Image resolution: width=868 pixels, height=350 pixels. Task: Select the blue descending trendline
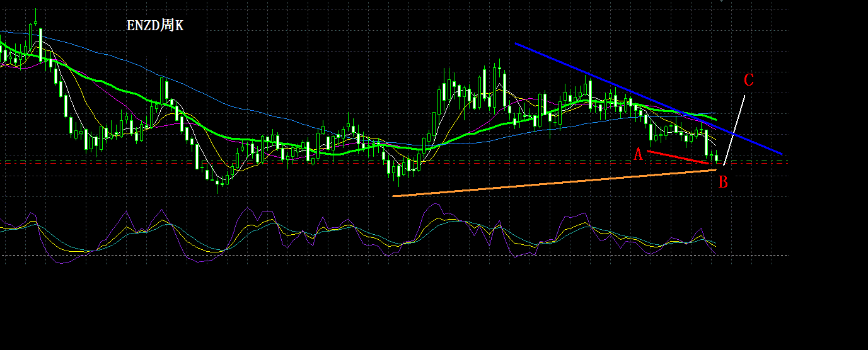649,98
